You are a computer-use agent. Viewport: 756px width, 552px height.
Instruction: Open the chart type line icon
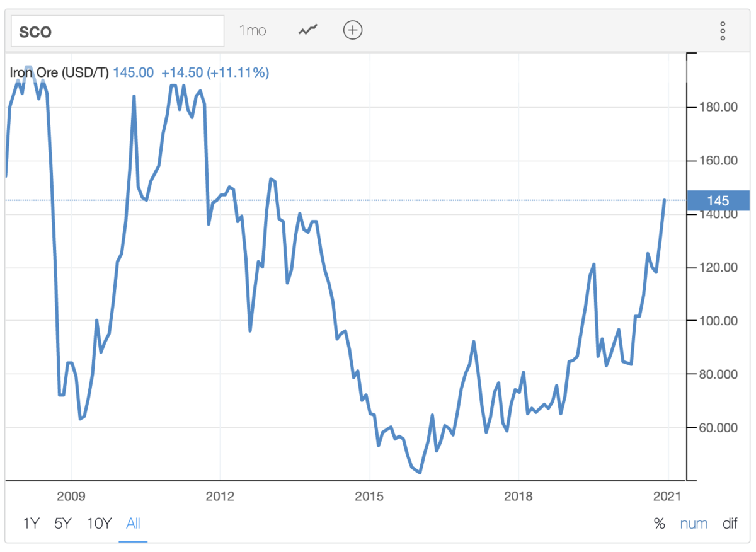(x=308, y=30)
